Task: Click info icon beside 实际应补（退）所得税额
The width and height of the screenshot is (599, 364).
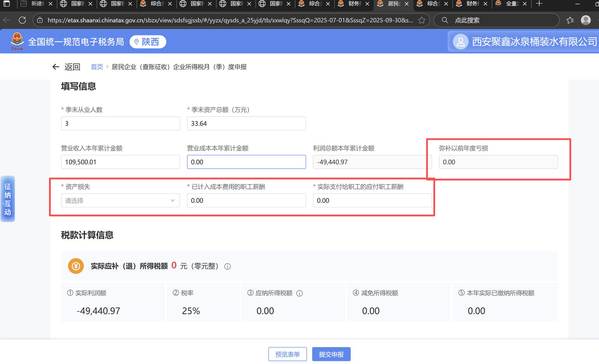Action: point(227,266)
